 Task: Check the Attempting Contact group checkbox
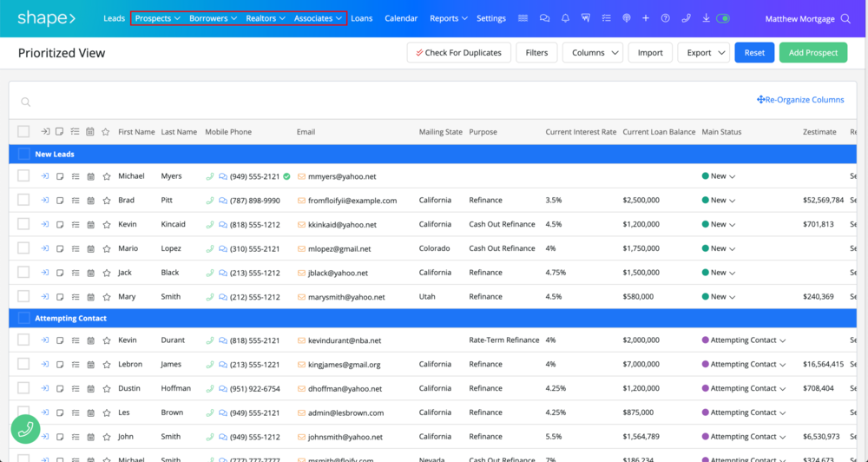(23, 319)
